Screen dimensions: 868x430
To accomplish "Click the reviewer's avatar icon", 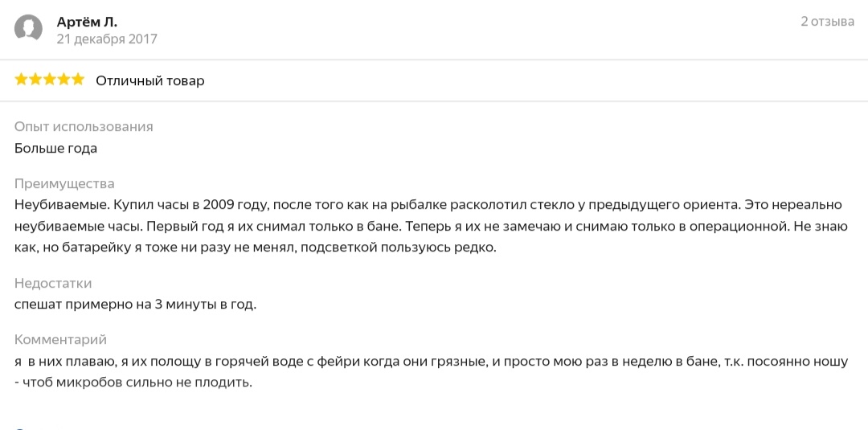I will 29,29.
